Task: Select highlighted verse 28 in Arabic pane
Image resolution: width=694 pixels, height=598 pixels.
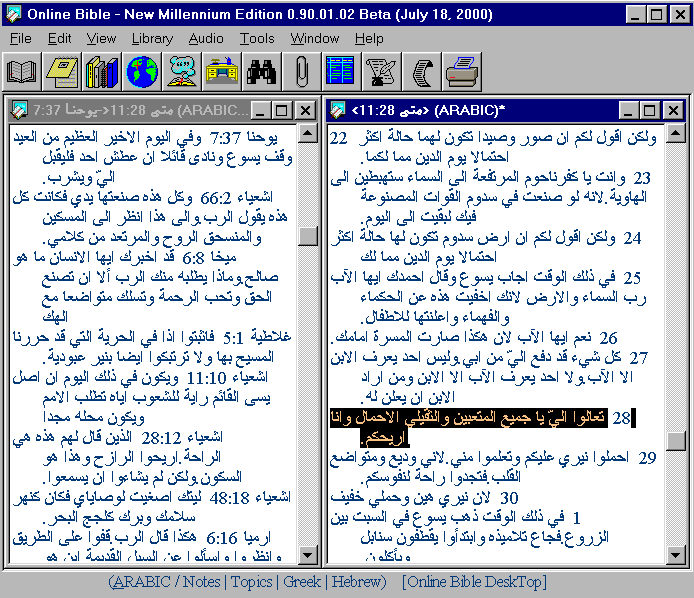Action: click(482, 428)
